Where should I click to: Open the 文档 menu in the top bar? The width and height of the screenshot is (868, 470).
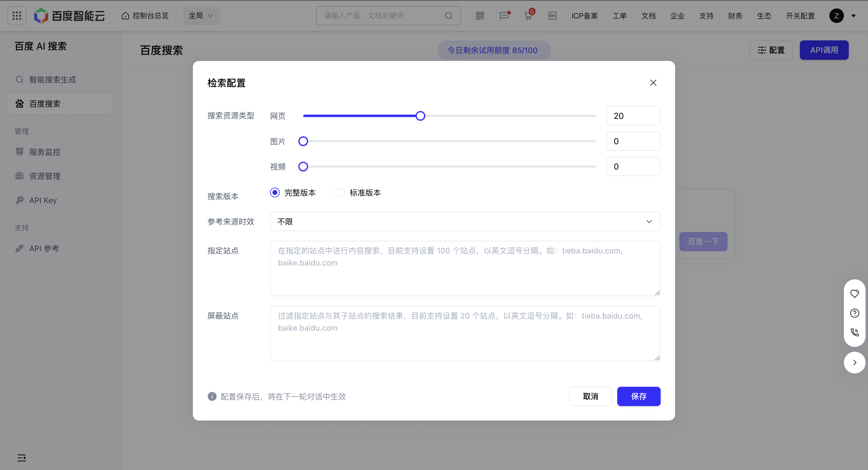[x=649, y=15]
